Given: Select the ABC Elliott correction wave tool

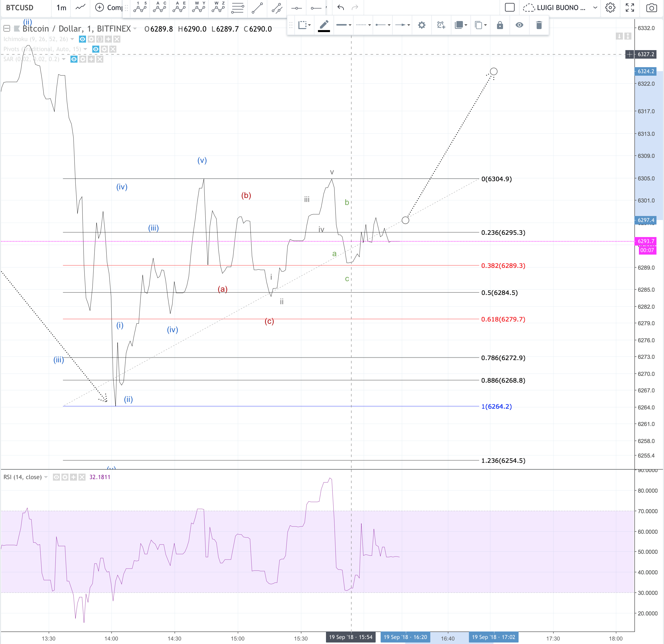Looking at the screenshot, I should [159, 7].
